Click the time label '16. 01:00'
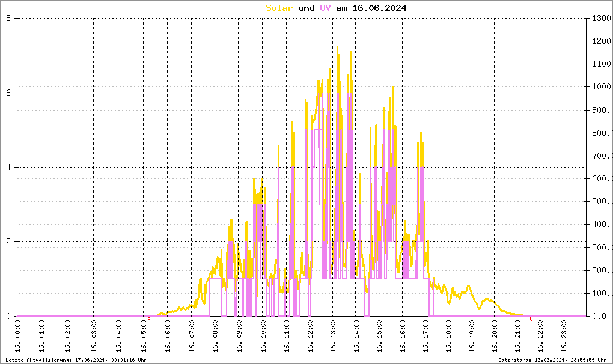613x364 pixels. 41,336
